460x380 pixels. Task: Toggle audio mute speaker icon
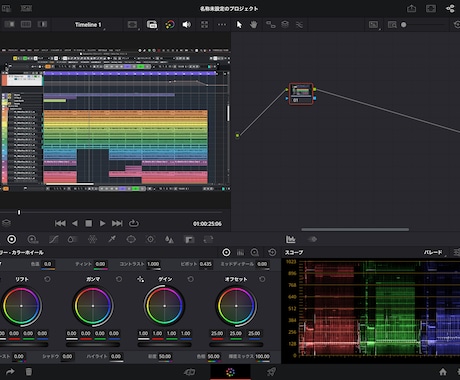(x=187, y=25)
